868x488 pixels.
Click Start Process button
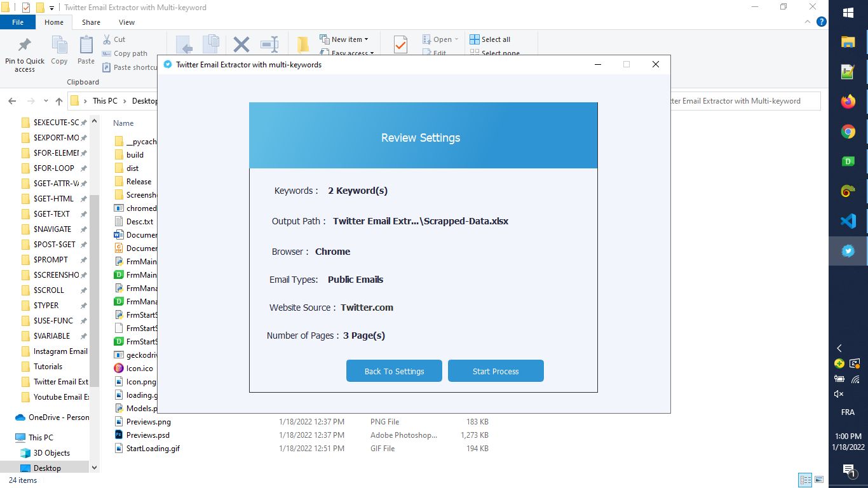(496, 371)
